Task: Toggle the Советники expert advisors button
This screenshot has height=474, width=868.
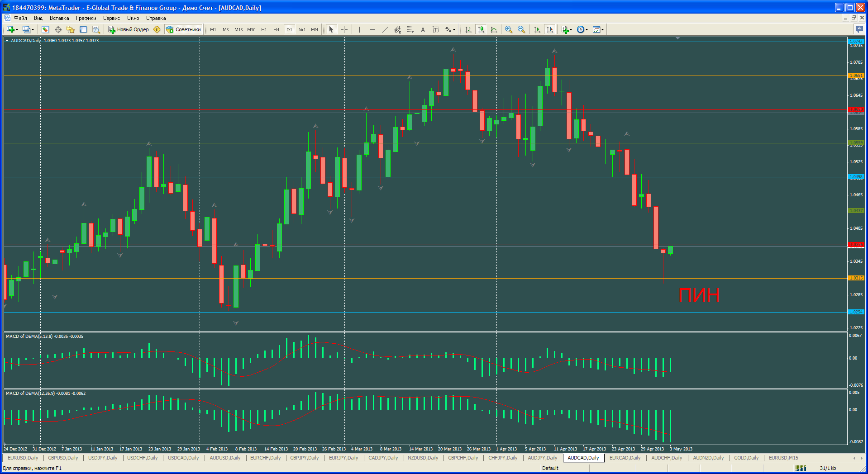Action: [x=184, y=29]
